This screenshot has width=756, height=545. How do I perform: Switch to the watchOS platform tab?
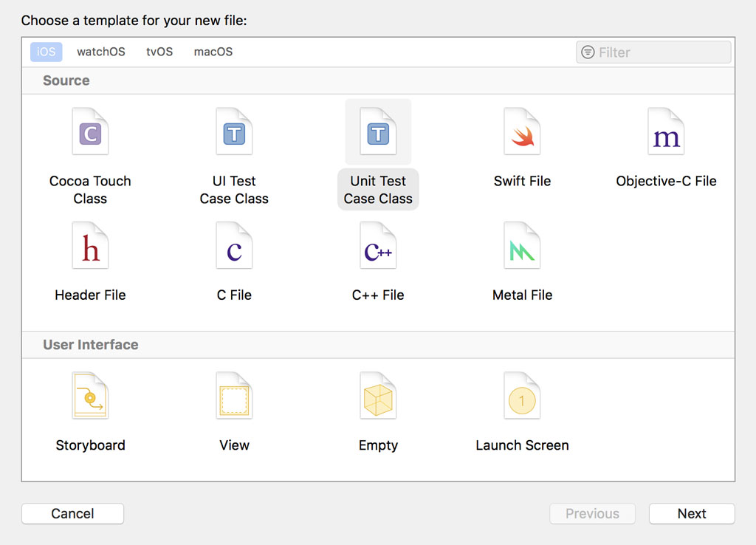click(x=101, y=52)
